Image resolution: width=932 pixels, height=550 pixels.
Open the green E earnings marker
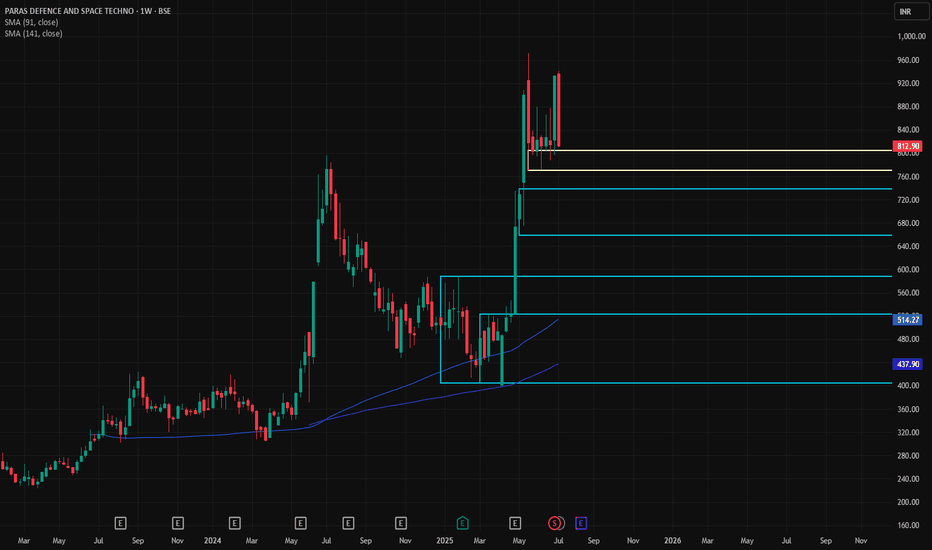click(x=462, y=523)
